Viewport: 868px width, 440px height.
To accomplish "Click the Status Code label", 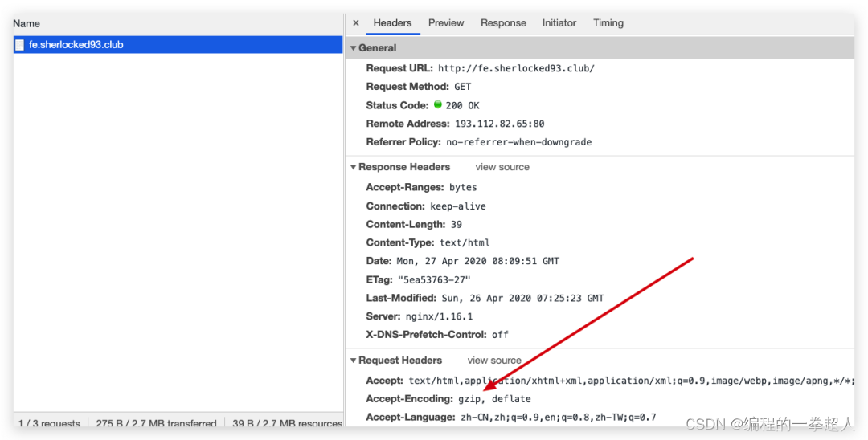I will click(x=397, y=105).
